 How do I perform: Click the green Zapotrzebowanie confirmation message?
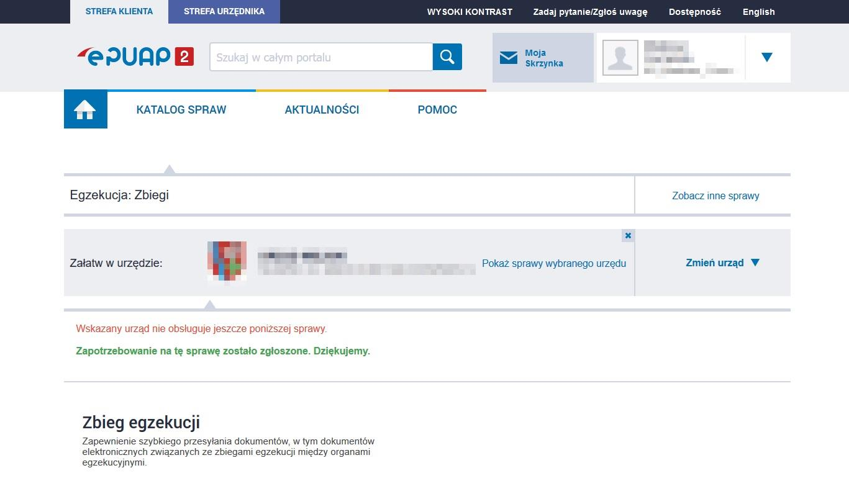tap(223, 351)
